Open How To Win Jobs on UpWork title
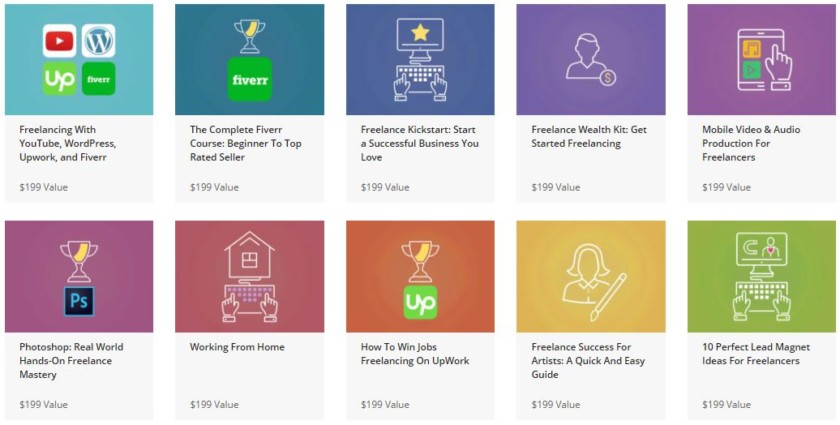Image resolution: width=840 pixels, height=425 pixels. (x=414, y=354)
